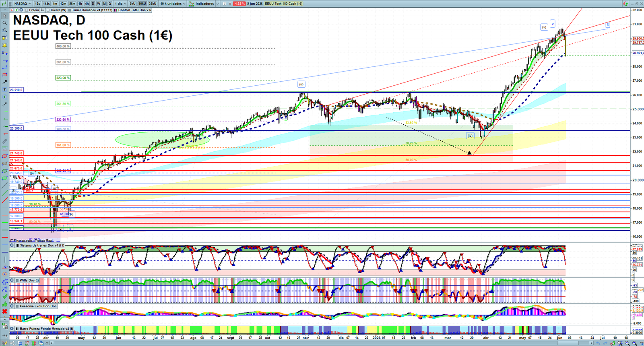Click the share icon in bottom bar
This screenshot has width=644, height=346.
12,343
